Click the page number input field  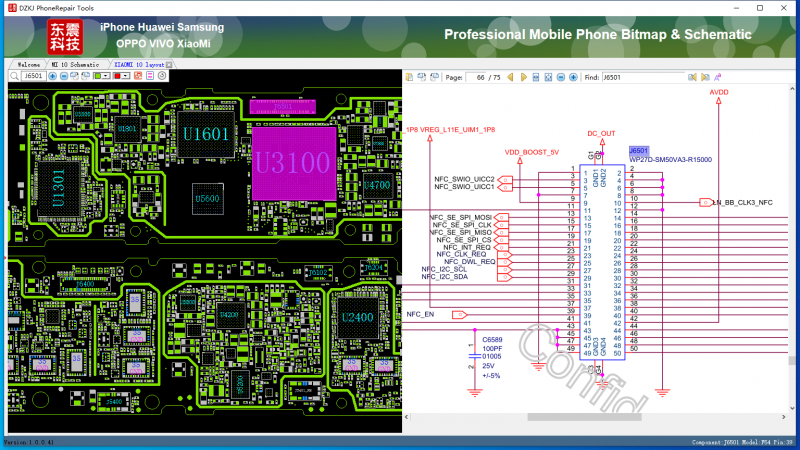coord(484,77)
